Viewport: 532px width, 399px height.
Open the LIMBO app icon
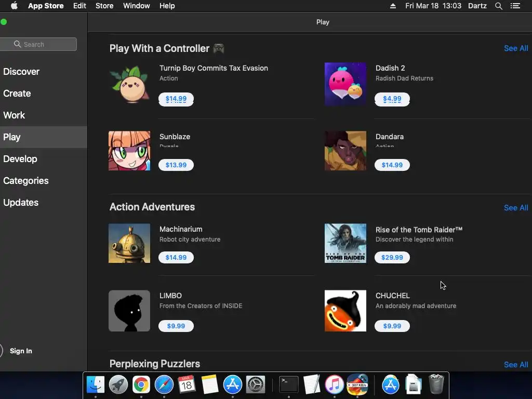click(x=129, y=311)
